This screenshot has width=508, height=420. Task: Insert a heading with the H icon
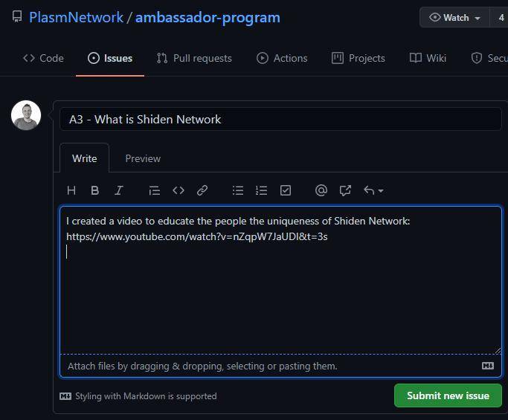point(71,190)
